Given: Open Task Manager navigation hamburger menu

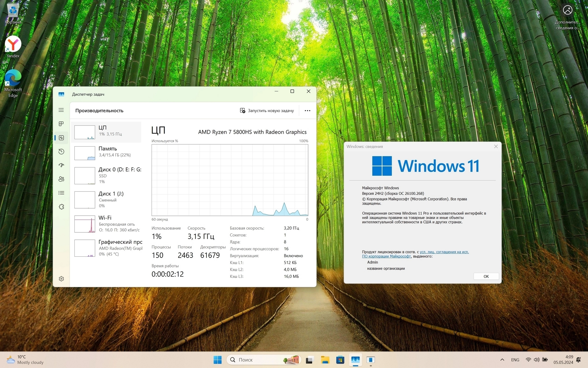Looking at the screenshot, I should point(61,110).
